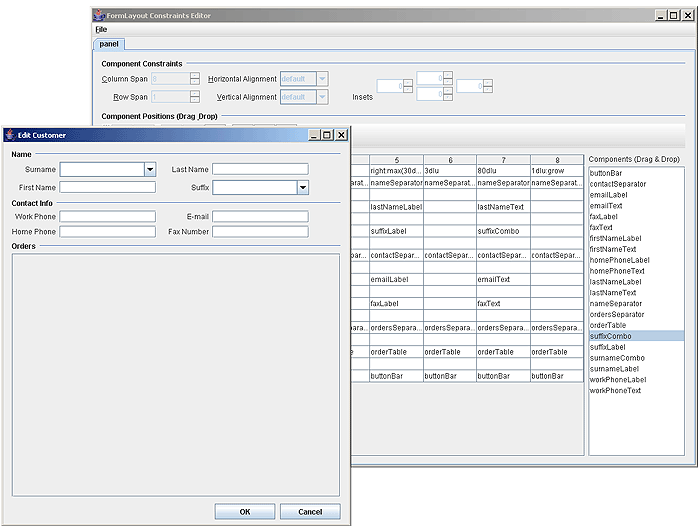Screen dimensions: 700x530
Task: Close the Edit Customer window
Action: pyautogui.click(x=342, y=135)
